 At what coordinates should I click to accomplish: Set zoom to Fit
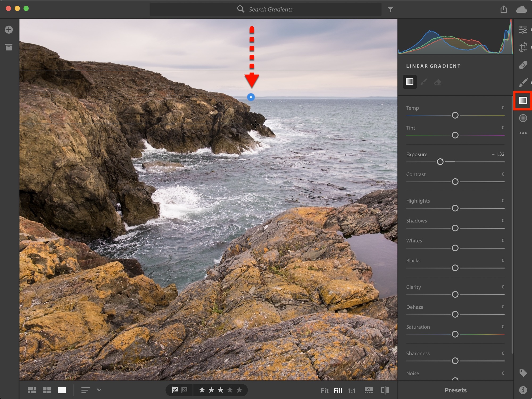pyautogui.click(x=325, y=390)
